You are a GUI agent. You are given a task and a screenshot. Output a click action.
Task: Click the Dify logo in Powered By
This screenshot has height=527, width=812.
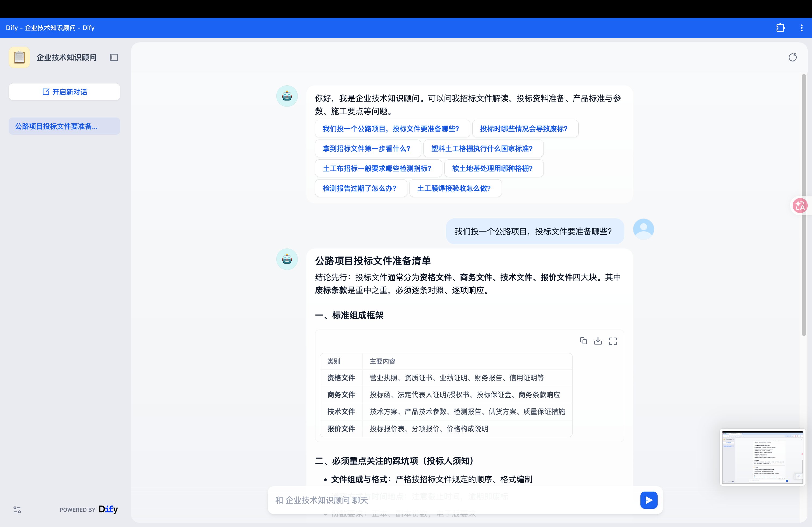108,509
